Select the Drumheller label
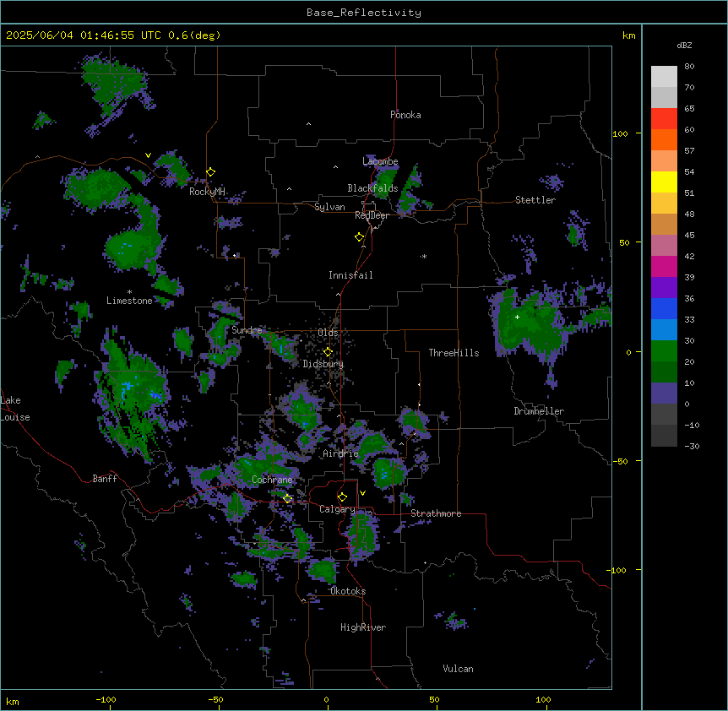 point(539,411)
